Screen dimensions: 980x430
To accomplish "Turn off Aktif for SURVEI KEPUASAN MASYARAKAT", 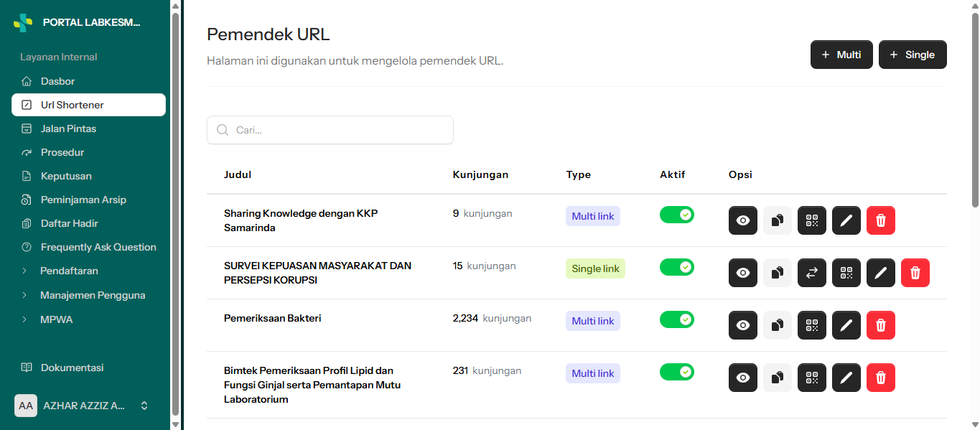I will [x=677, y=267].
